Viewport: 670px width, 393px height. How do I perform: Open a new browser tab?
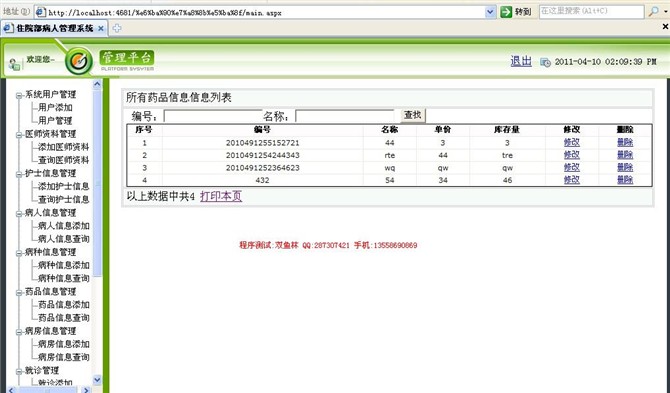tap(117, 28)
